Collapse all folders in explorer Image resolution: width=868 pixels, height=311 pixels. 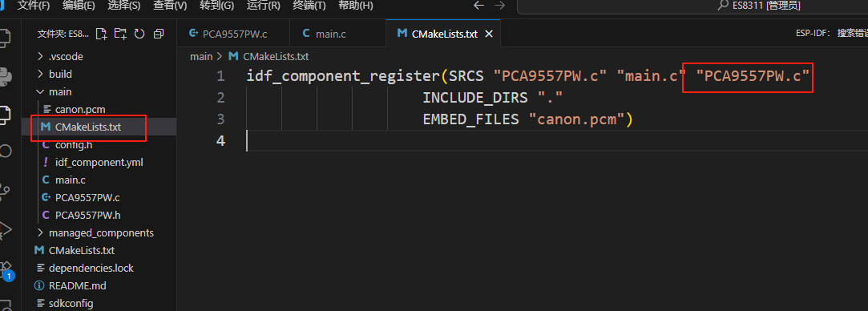tap(159, 34)
